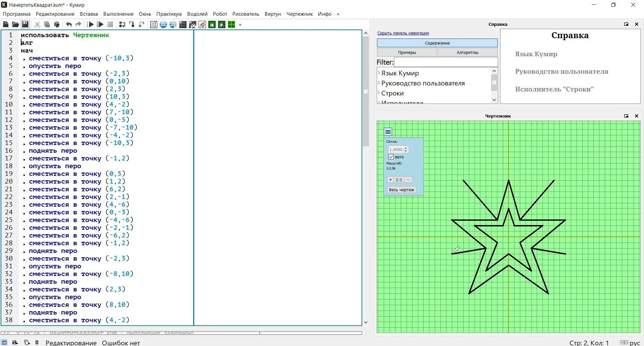
Task: Expand the Язык Кумир tree node
Action: pyautogui.click(x=379, y=73)
